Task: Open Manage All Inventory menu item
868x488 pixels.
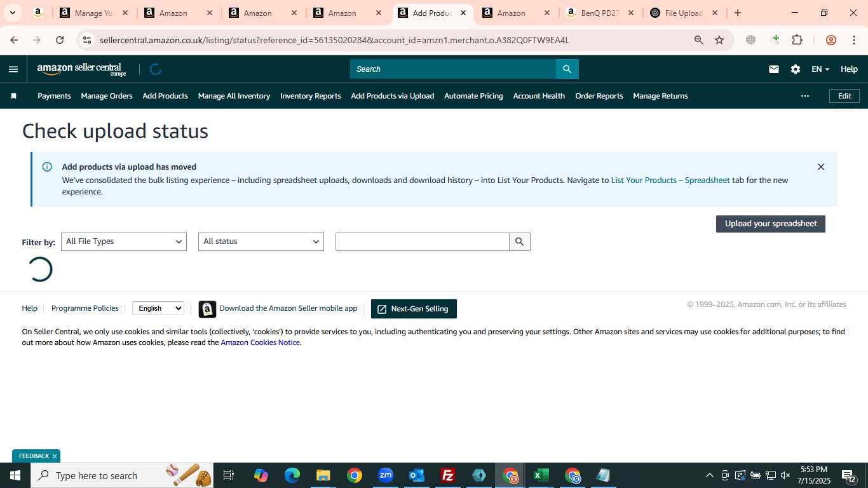Action: (234, 96)
